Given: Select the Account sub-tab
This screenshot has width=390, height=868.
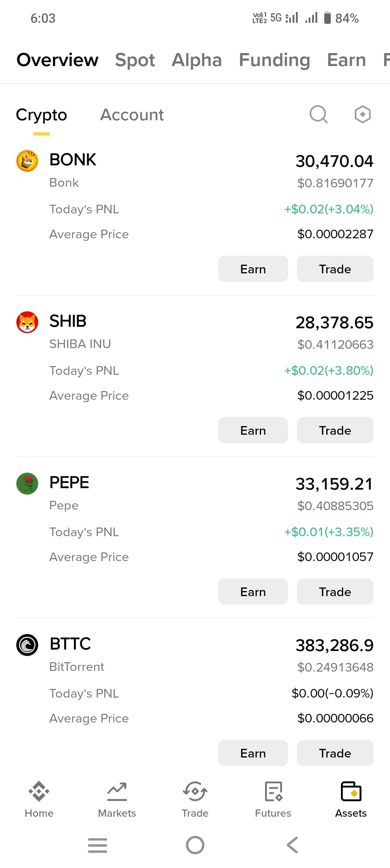Looking at the screenshot, I should [132, 115].
